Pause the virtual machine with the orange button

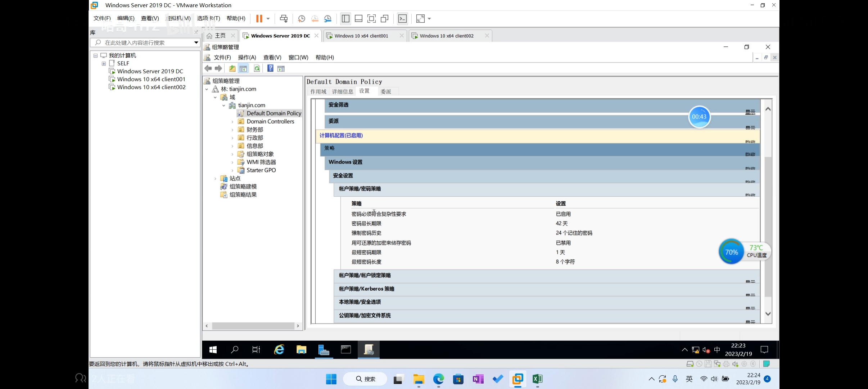(259, 18)
